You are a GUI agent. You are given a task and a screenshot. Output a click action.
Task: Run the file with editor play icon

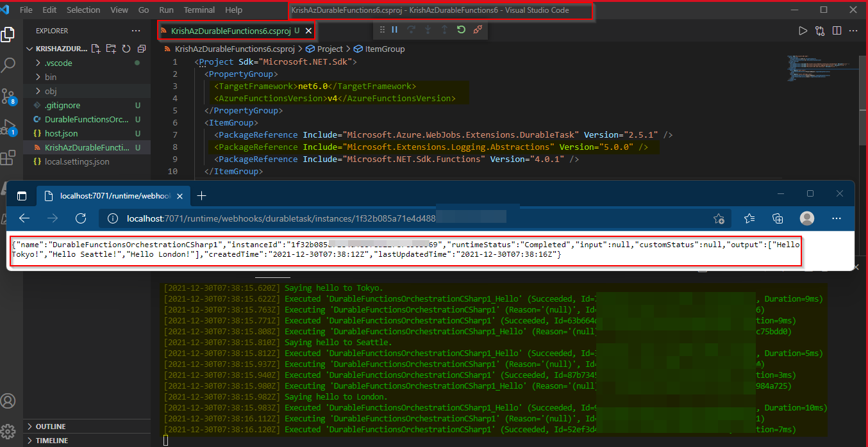(x=803, y=31)
